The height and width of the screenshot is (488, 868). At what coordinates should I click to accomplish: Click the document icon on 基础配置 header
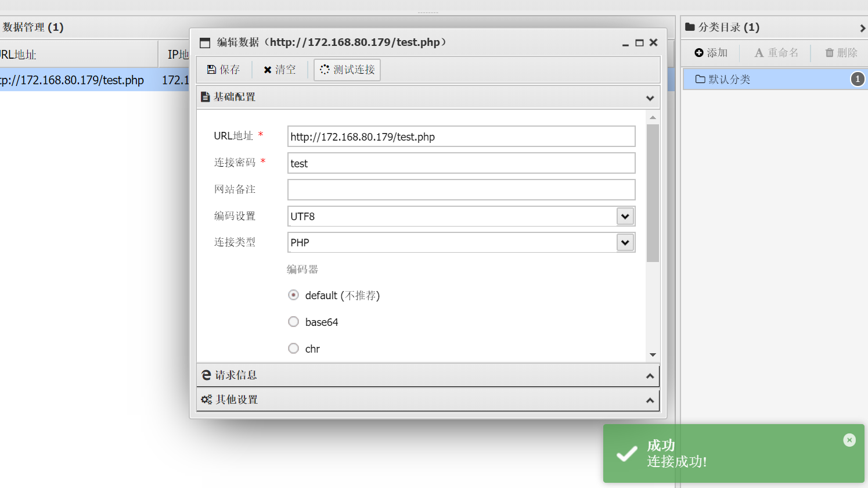[x=206, y=97]
